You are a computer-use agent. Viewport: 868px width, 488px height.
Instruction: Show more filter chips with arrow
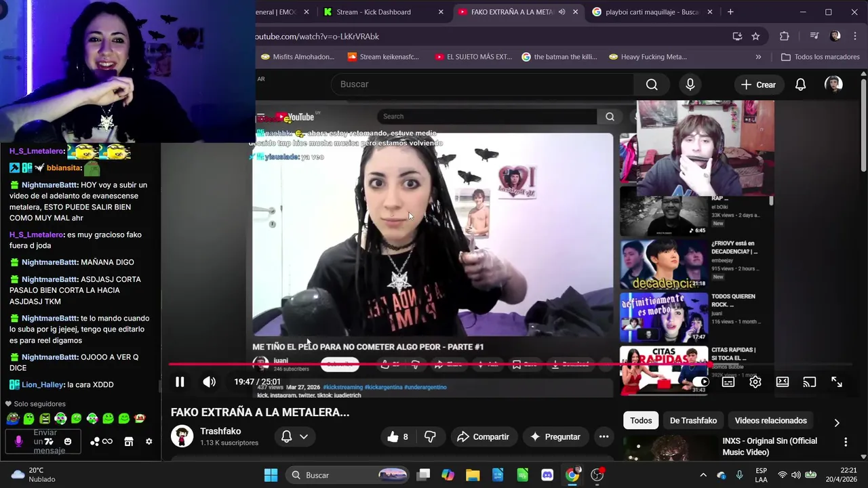click(x=837, y=422)
